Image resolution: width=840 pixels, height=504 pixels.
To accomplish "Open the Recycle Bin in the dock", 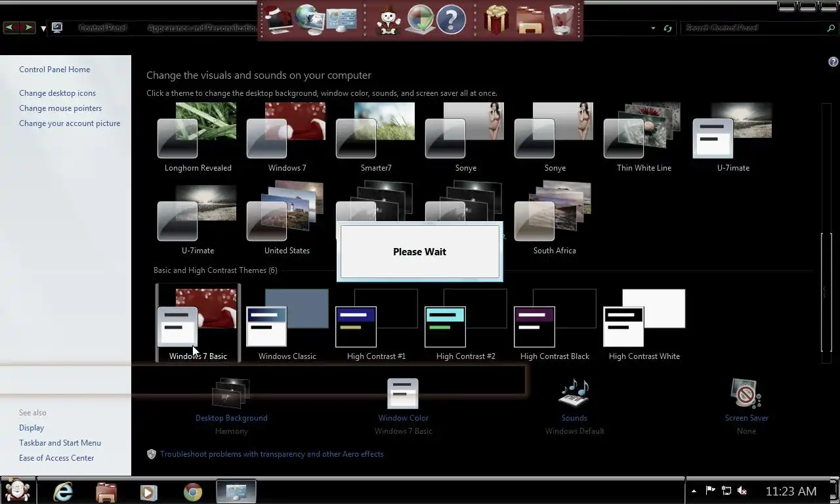I will pyautogui.click(x=562, y=20).
